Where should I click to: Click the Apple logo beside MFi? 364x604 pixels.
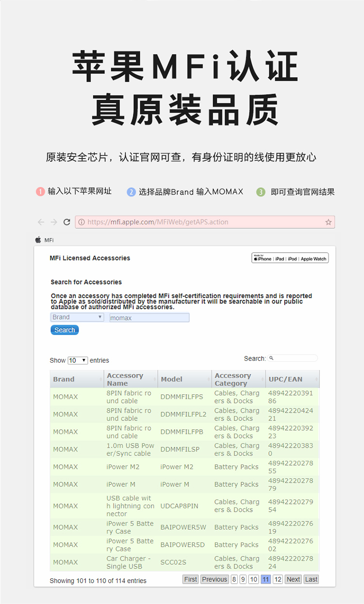click(x=38, y=240)
